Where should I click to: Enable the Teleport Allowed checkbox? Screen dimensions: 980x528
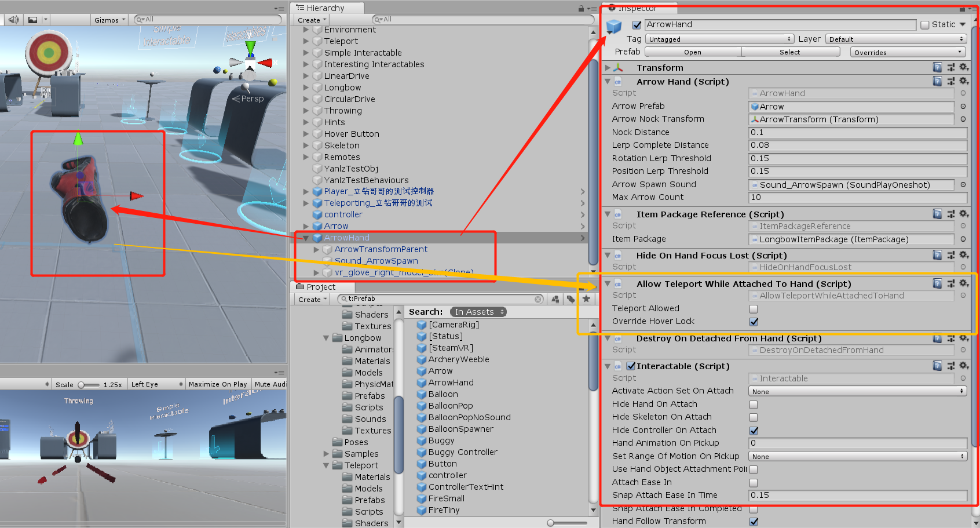pyautogui.click(x=753, y=308)
